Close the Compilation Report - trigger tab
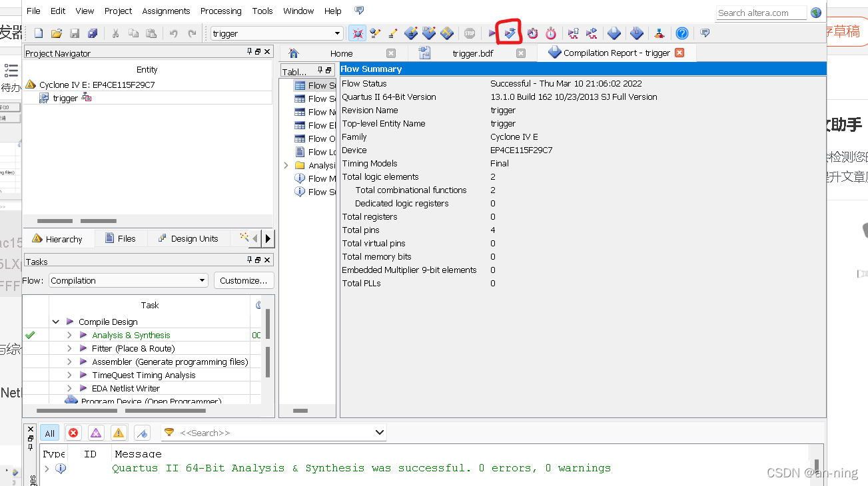This screenshot has width=868, height=486. pos(679,53)
